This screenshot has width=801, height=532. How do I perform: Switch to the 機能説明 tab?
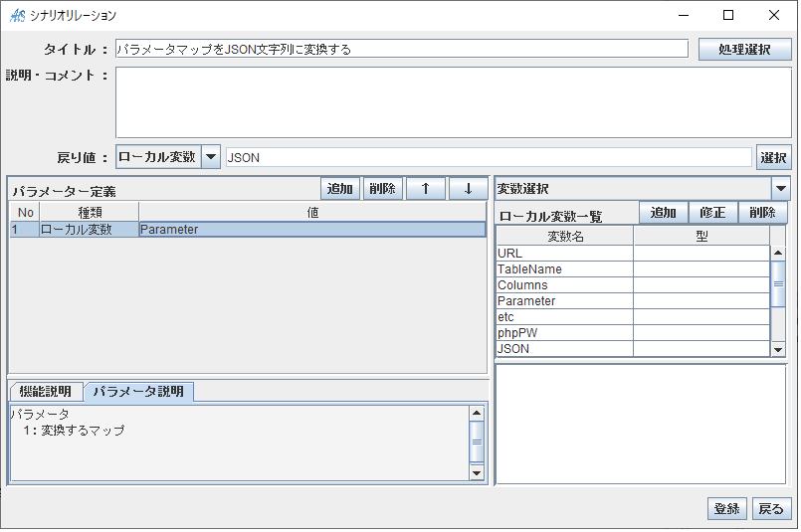(x=46, y=392)
